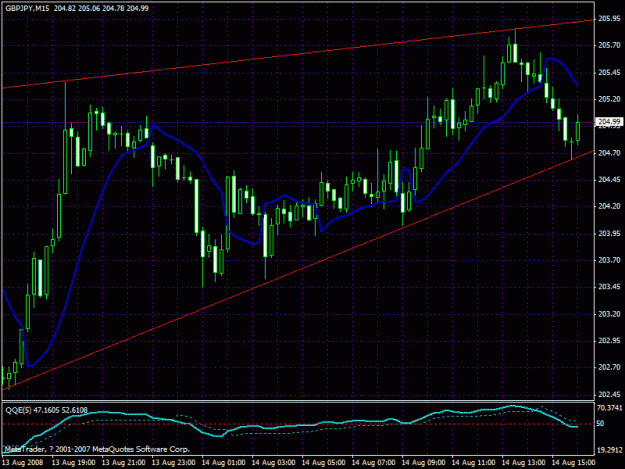625x469 pixels.
Task: Click the 202.70 price axis label
Action: coord(609,367)
